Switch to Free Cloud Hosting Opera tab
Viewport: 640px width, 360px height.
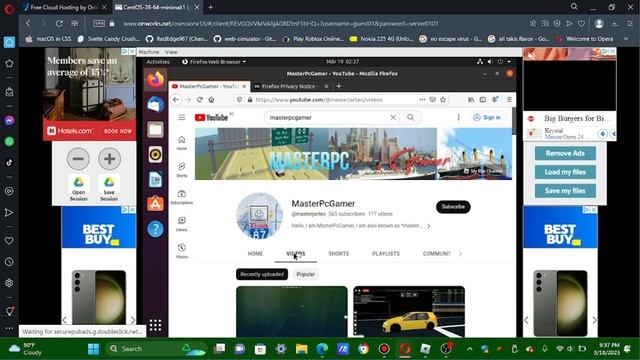pyautogui.click(x=65, y=7)
